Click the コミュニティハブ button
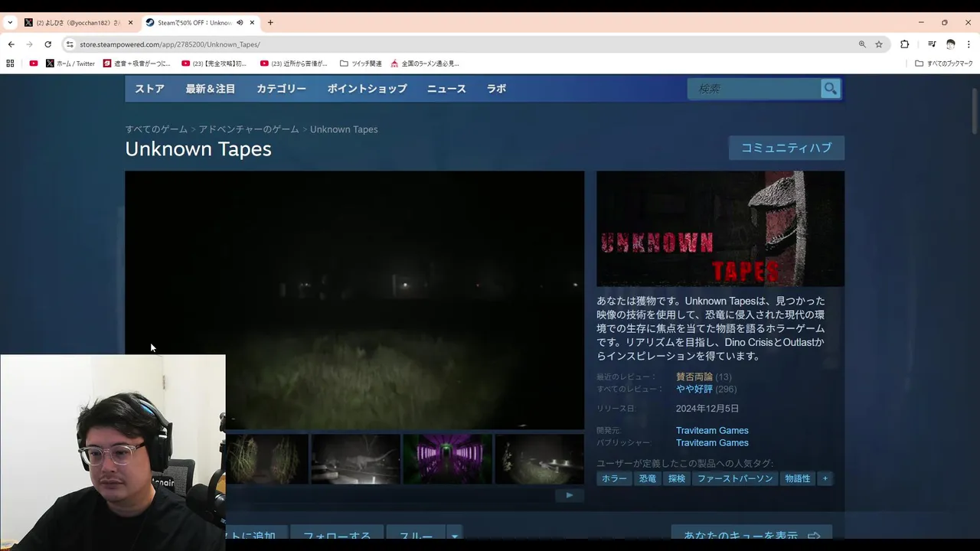This screenshot has width=980, height=551. 786,148
